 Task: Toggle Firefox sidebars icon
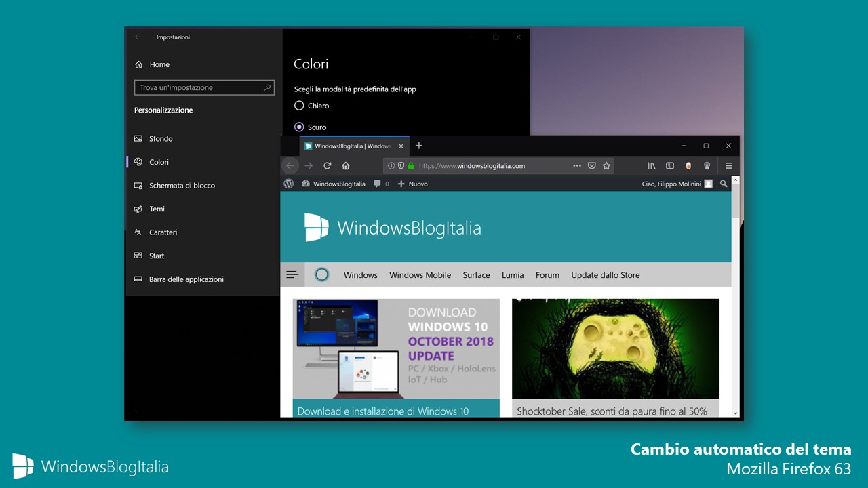point(670,165)
